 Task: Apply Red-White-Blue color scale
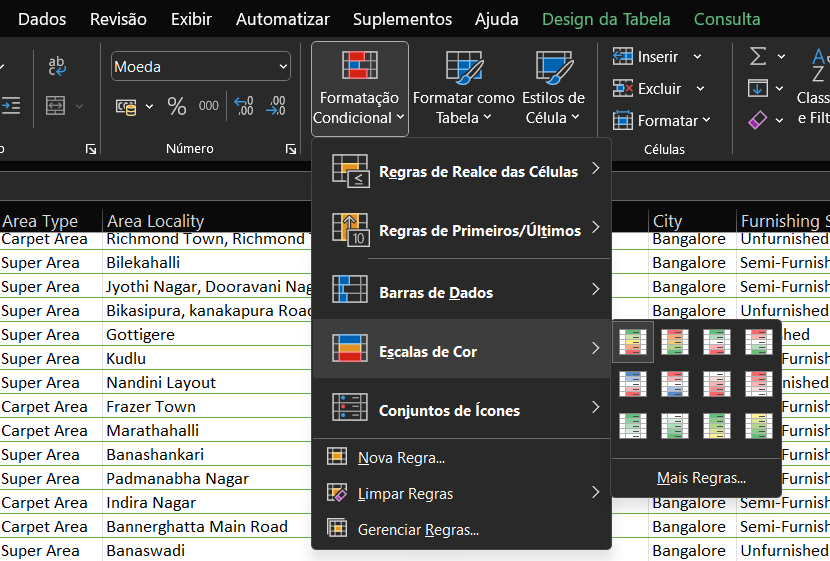(x=675, y=384)
